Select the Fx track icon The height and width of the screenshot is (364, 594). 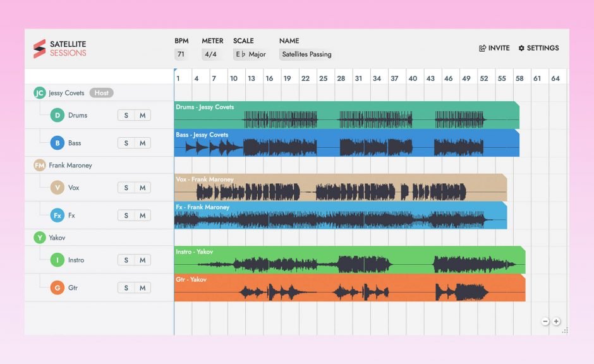coord(58,215)
